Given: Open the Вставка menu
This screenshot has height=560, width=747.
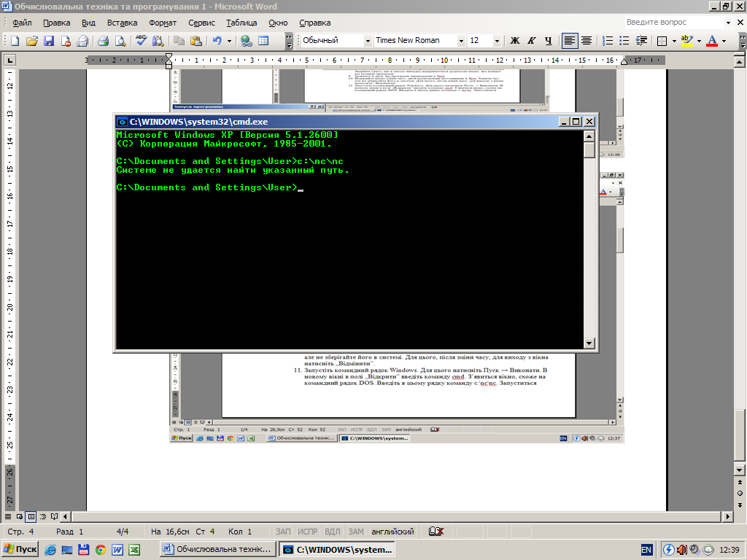Looking at the screenshot, I should tap(122, 23).
